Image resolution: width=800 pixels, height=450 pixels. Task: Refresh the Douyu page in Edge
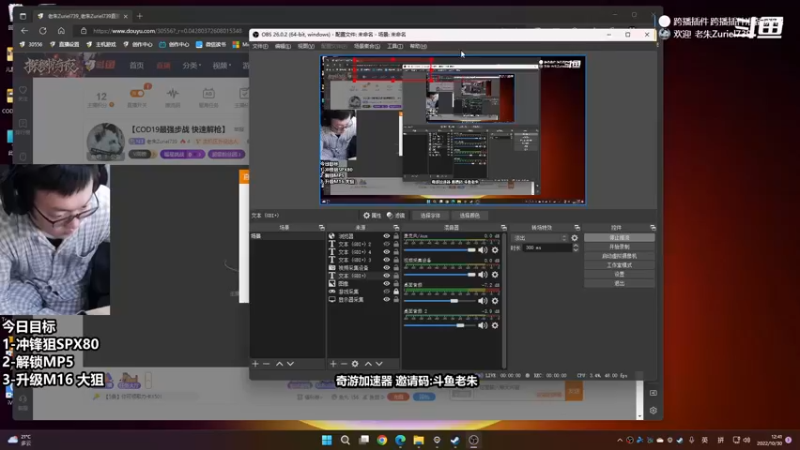click(x=43, y=31)
